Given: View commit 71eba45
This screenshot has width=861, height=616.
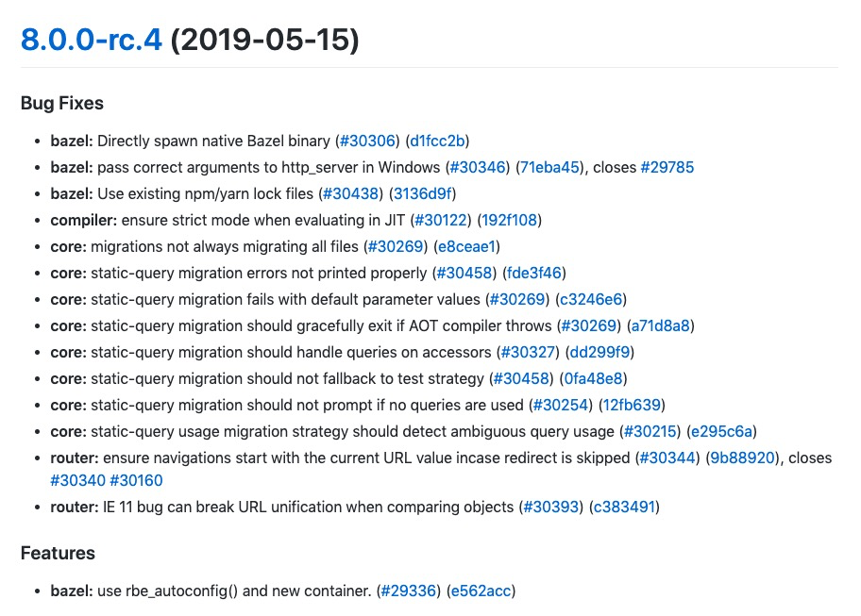Looking at the screenshot, I should click(x=550, y=167).
